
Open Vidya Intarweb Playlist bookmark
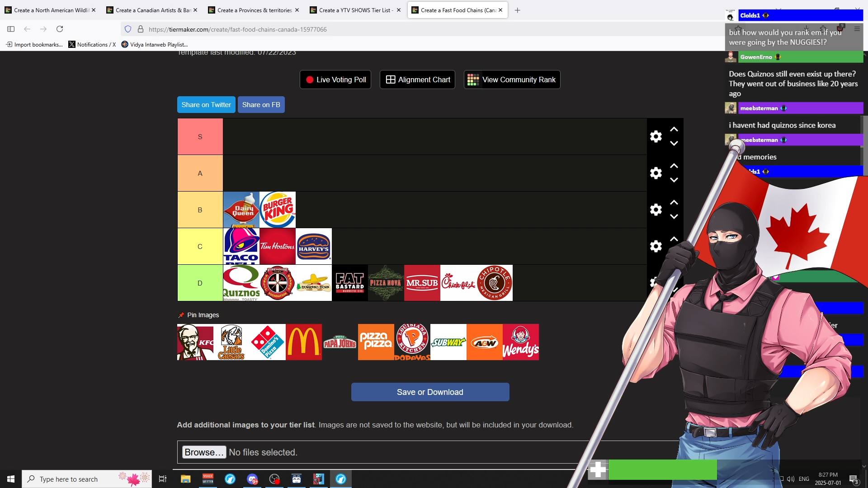(155, 44)
